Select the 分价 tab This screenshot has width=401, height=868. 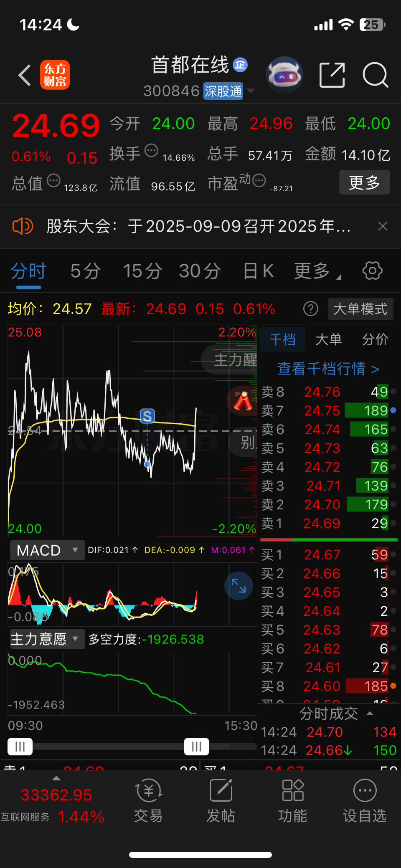[x=375, y=339]
